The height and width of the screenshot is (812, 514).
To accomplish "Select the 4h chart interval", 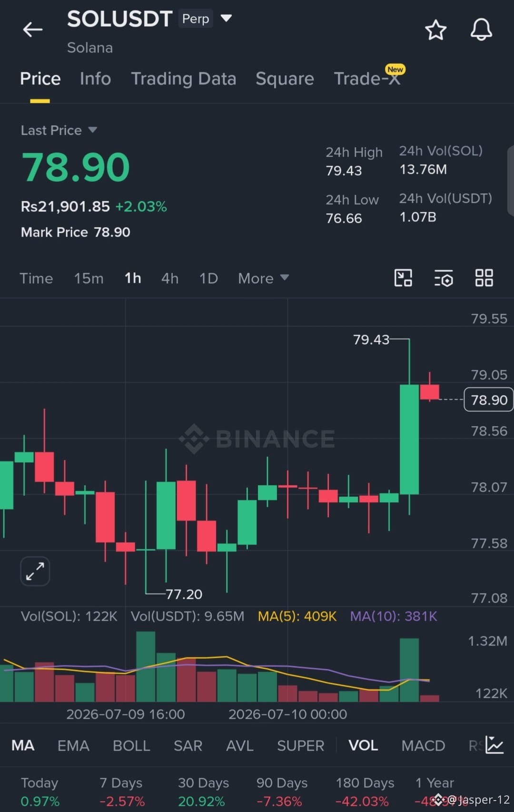I will point(170,278).
